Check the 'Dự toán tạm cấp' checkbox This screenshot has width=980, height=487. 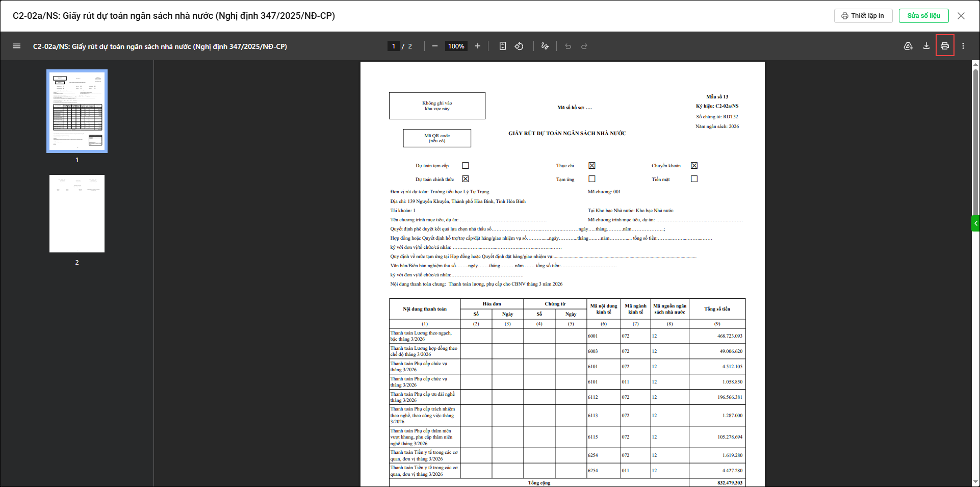point(466,166)
